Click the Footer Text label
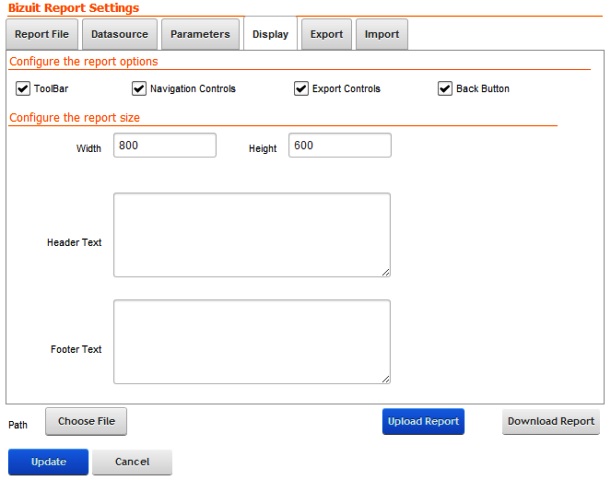The height and width of the screenshot is (480, 611). (76, 349)
